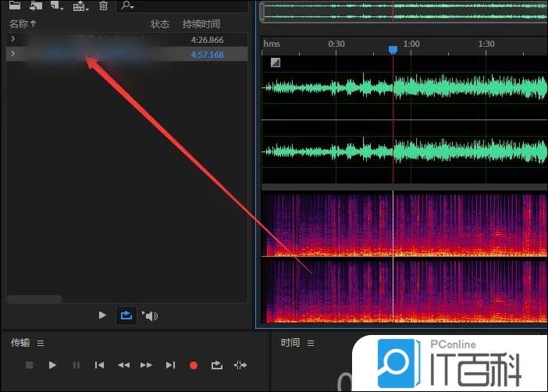The width and height of the screenshot is (548, 392).
Task: Expand the selected 4:57.168 file
Action: click(12, 54)
